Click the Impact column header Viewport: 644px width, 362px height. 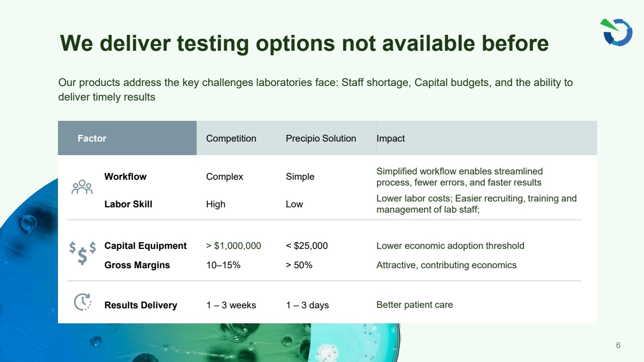390,138
